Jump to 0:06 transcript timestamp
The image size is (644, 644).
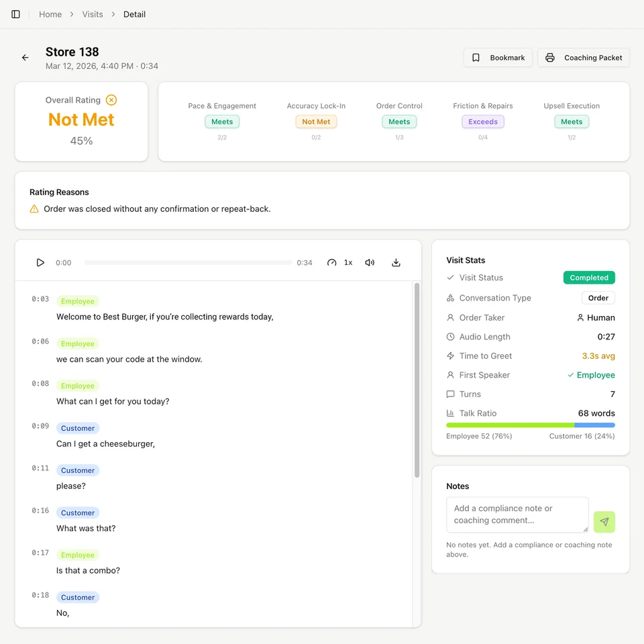[x=40, y=341]
